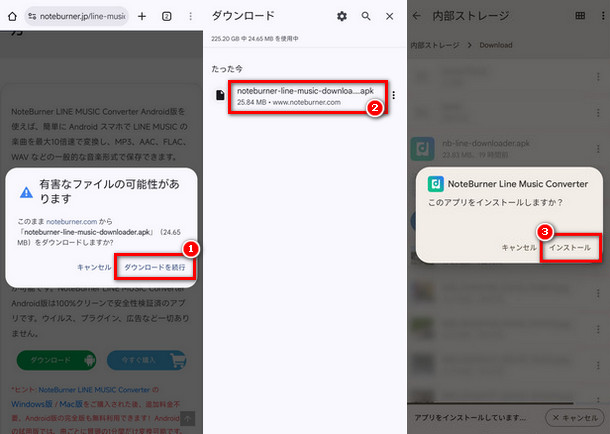Click Download breadcrumb in file manager
Viewport: 610px width, 434px height.
click(496, 45)
